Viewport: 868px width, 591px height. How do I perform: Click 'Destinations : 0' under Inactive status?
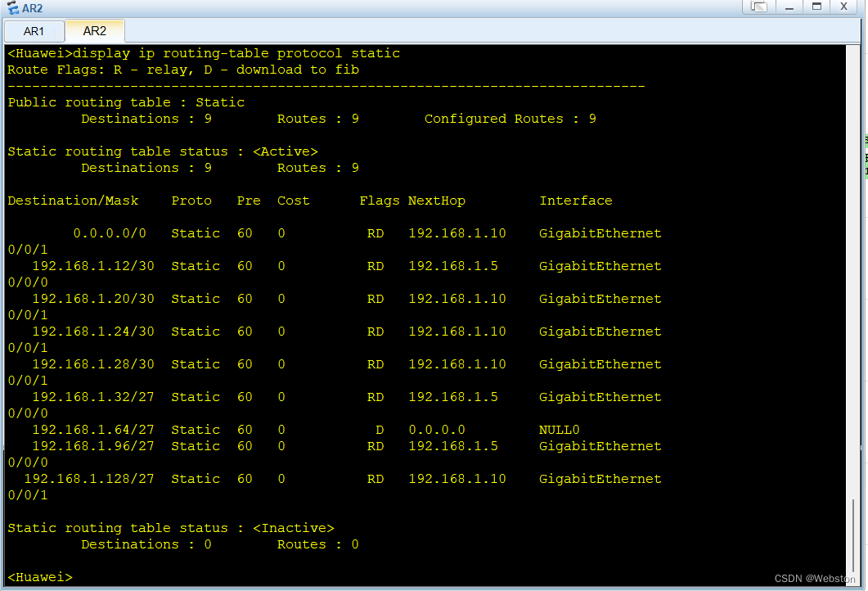pyautogui.click(x=146, y=544)
